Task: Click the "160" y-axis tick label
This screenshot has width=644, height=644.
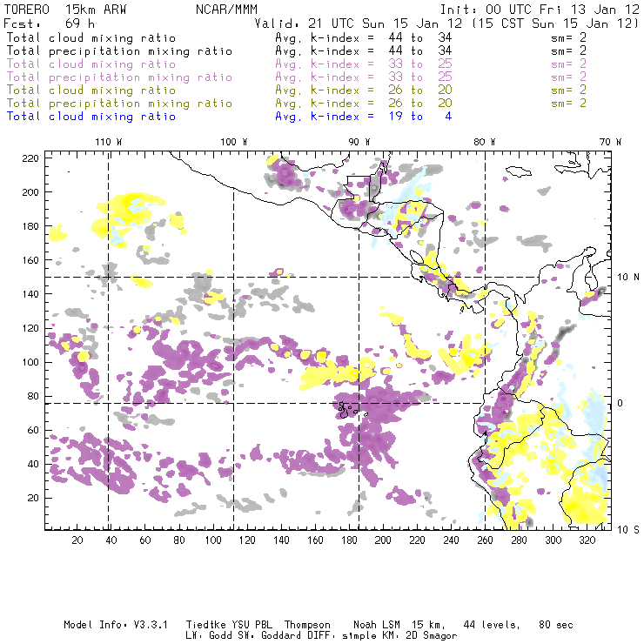Action: tap(30, 260)
